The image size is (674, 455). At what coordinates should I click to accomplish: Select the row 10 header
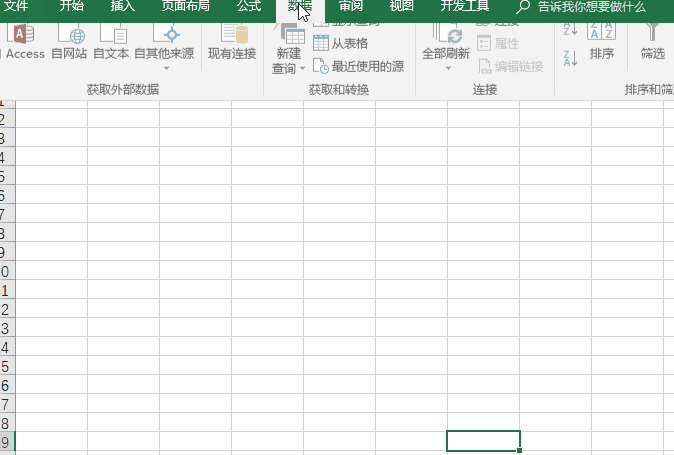(x=7, y=272)
